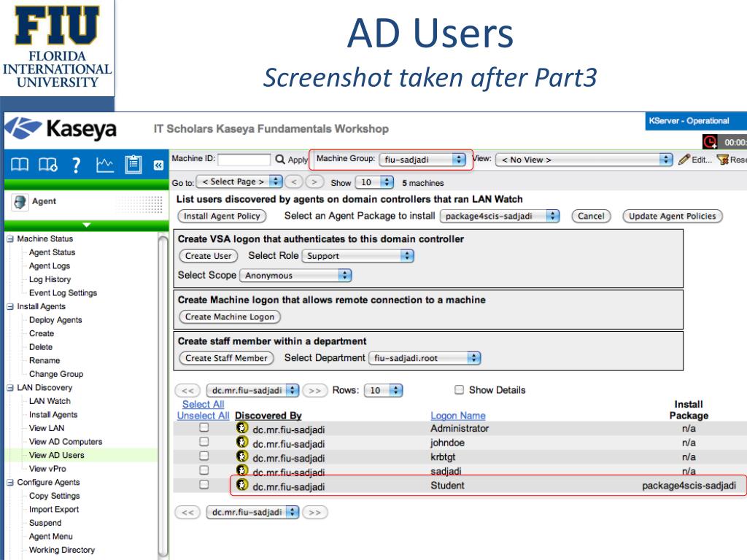The height and width of the screenshot is (560, 747).
Task: Click the Create Machine Logon button
Action: [230, 316]
